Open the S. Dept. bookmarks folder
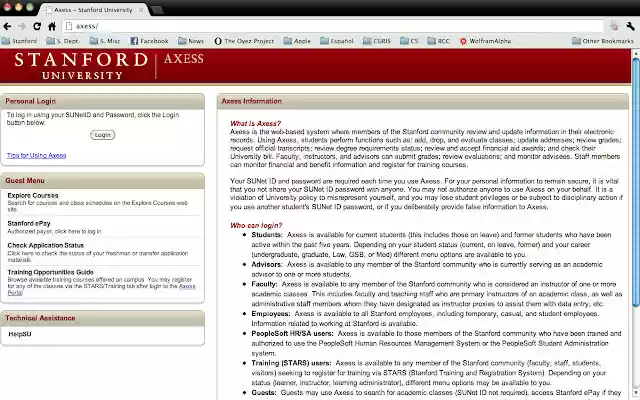Viewport: 640px width, 400px height. (63, 41)
